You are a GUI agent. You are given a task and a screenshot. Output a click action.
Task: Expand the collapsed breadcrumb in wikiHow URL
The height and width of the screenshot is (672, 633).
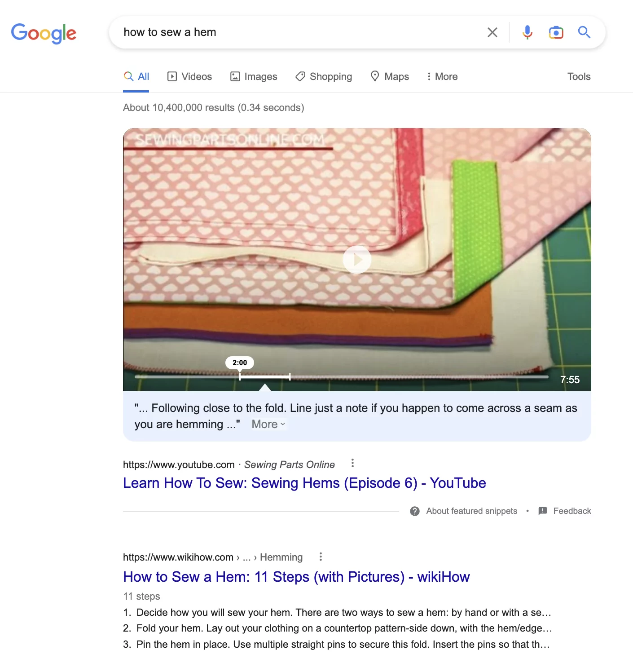point(246,557)
